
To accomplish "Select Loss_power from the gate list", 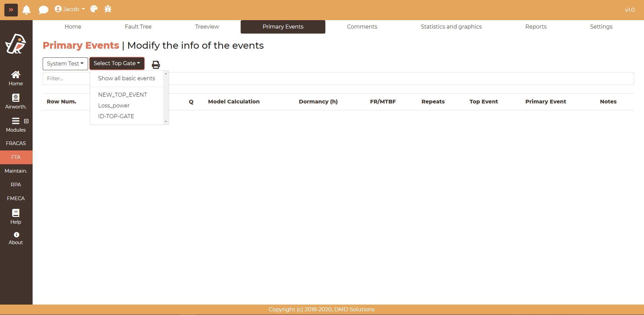I will pos(114,105).
